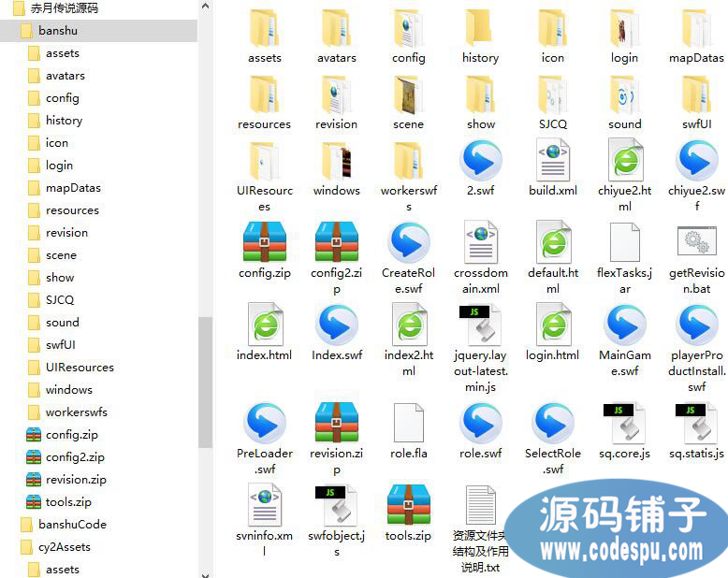
Task: Select the swfobject.js script icon
Action: tap(337, 505)
